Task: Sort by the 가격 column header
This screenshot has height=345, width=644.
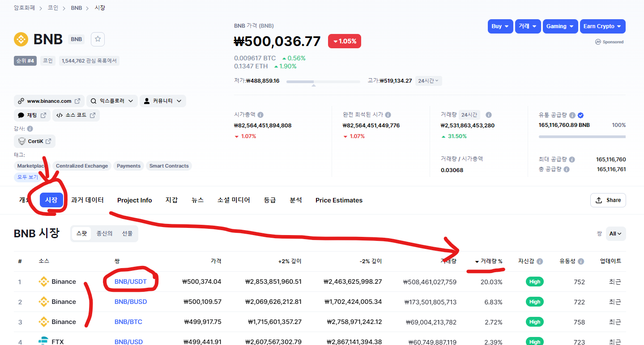Action: point(216,261)
